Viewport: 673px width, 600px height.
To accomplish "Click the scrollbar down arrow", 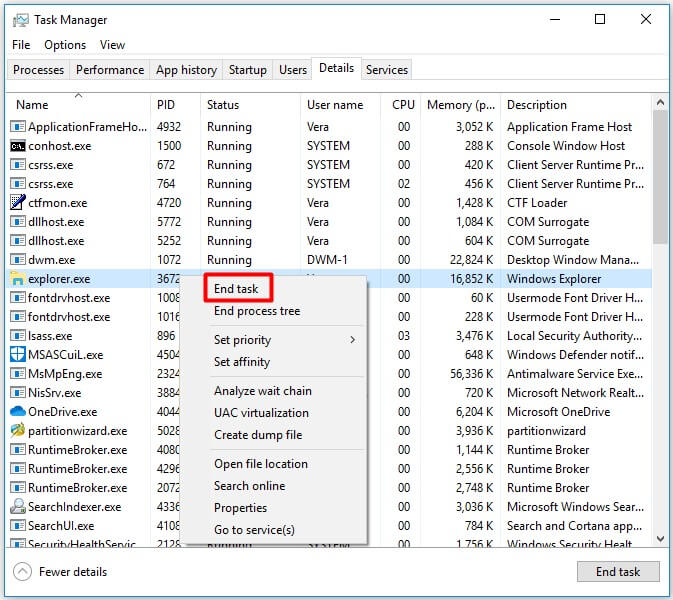I will pos(660,539).
